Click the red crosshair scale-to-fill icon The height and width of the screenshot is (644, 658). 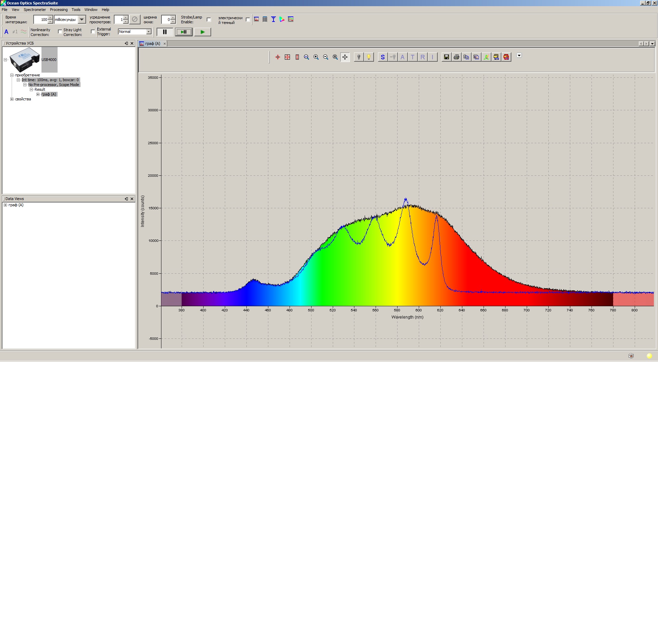pos(278,57)
